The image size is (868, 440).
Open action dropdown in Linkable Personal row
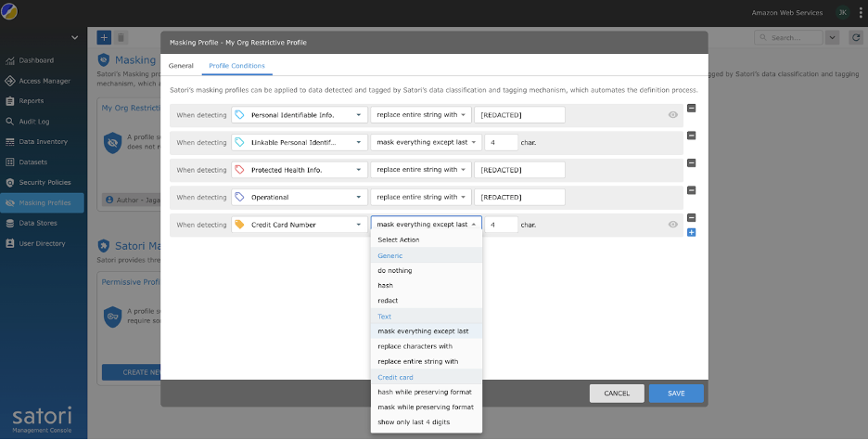tap(427, 142)
